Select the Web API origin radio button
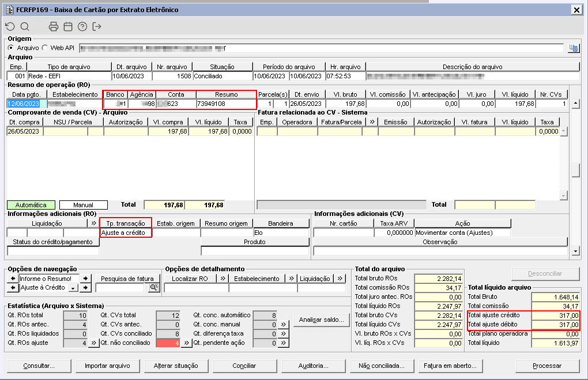This screenshot has height=380, width=588. (46, 48)
